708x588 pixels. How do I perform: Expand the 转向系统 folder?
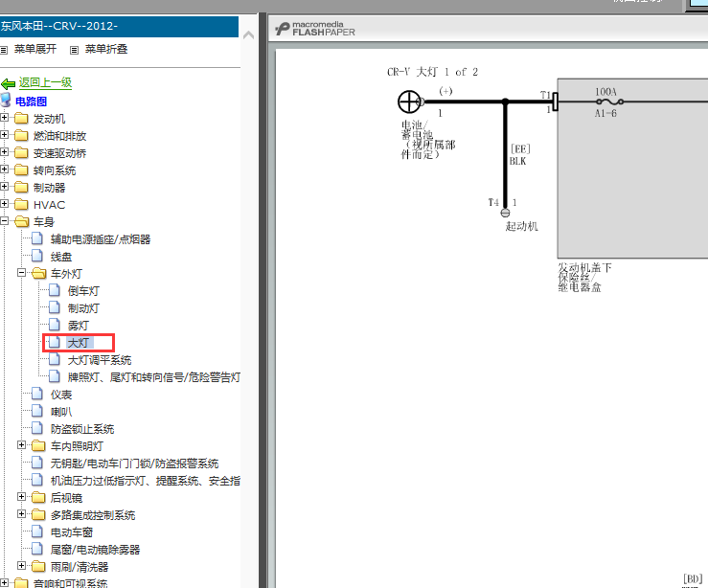coord(5,170)
